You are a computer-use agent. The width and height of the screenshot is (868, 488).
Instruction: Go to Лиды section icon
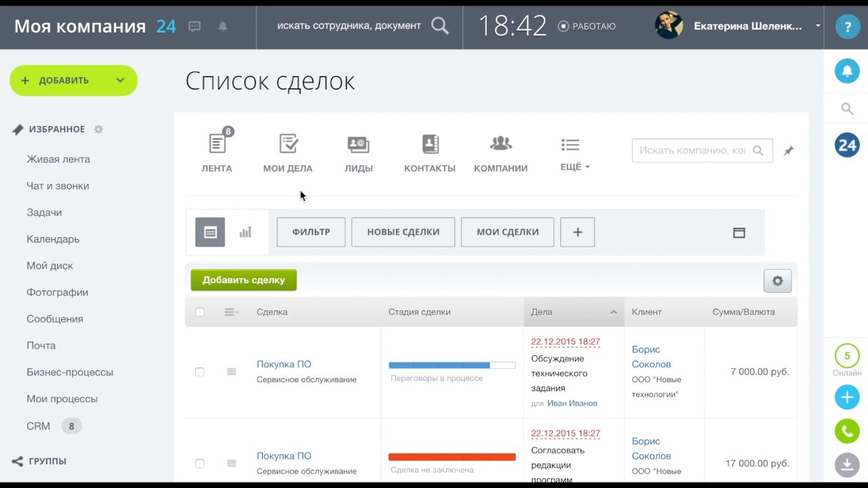pyautogui.click(x=359, y=144)
